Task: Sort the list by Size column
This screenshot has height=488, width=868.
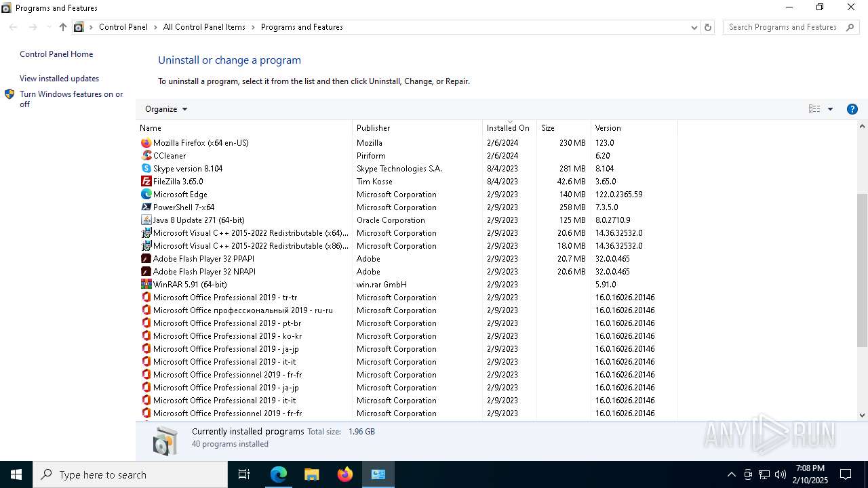Action: click(x=564, y=128)
